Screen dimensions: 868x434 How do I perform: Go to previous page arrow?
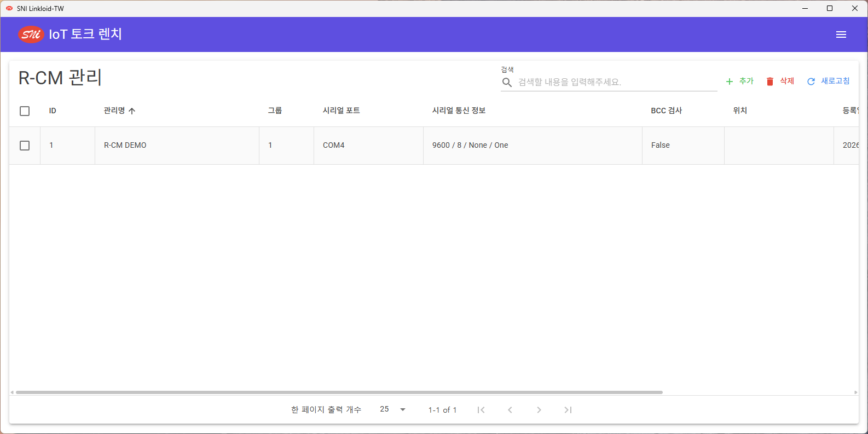[510, 410]
